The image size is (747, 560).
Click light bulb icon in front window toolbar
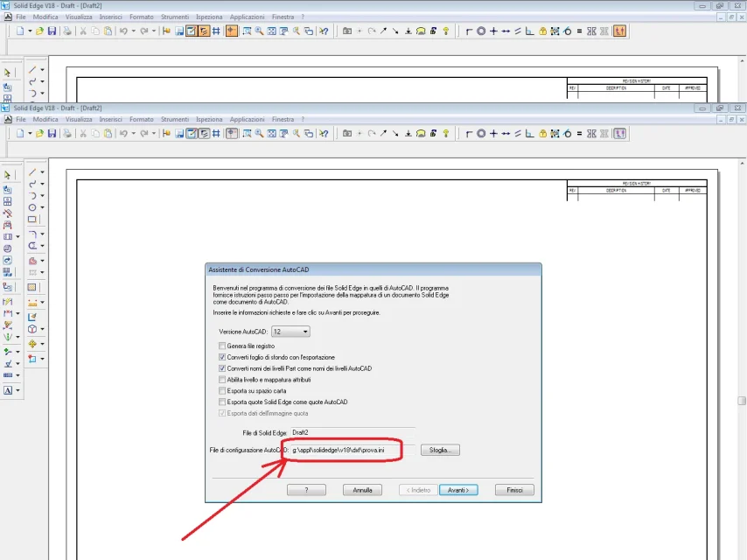(446, 134)
